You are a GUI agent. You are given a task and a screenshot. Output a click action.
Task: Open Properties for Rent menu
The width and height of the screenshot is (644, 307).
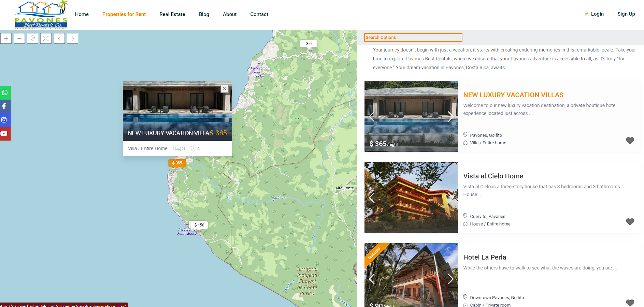pyautogui.click(x=124, y=14)
